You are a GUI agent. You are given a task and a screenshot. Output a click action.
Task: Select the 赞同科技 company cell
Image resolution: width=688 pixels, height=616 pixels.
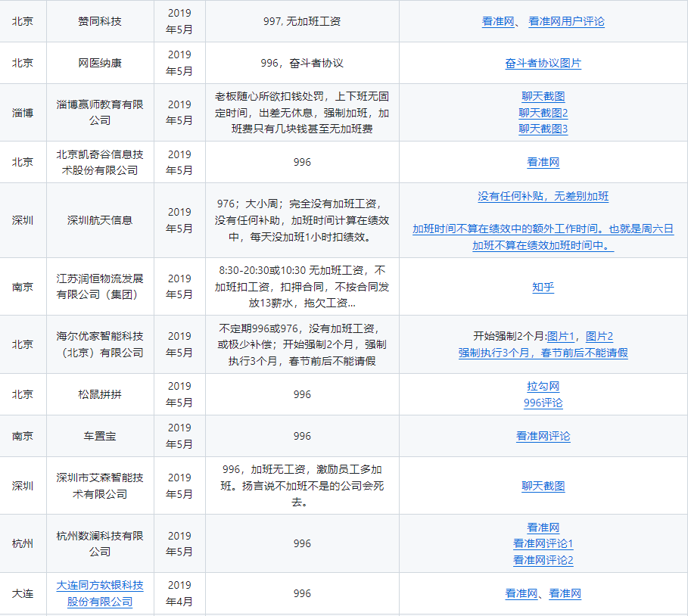tap(100, 21)
